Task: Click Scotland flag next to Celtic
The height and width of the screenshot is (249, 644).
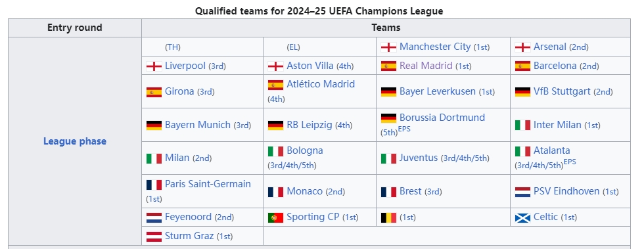Action: [x=522, y=217]
